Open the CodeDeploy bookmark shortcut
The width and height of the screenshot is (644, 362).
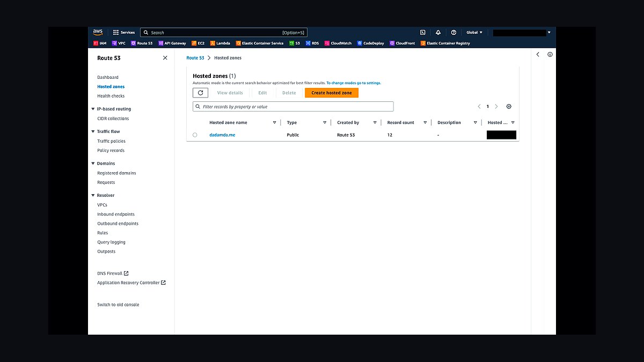point(371,43)
